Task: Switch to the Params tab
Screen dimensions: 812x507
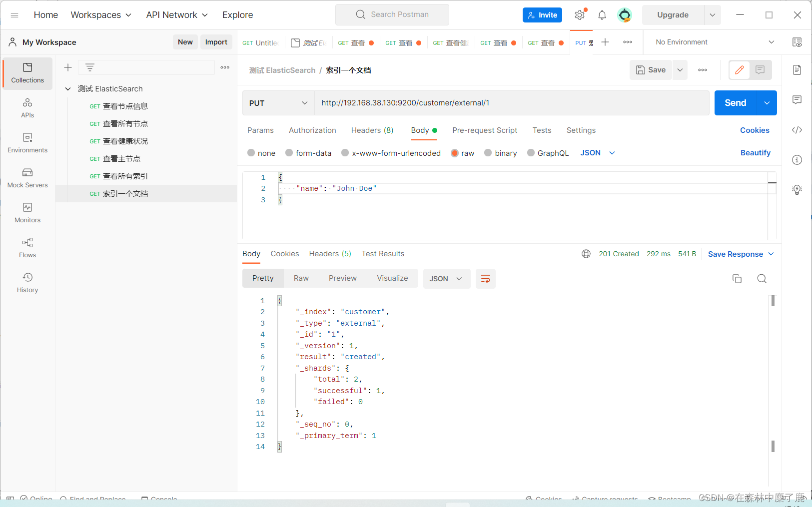Action: (x=260, y=130)
